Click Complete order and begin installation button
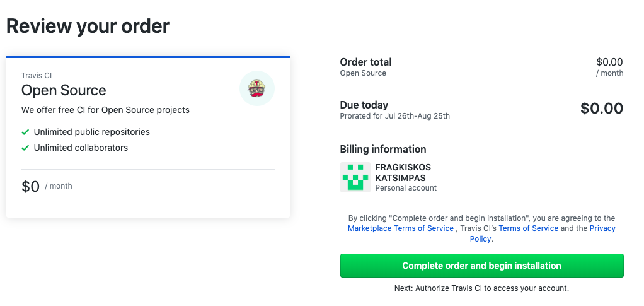This screenshot has height=306, width=644. pos(482,266)
